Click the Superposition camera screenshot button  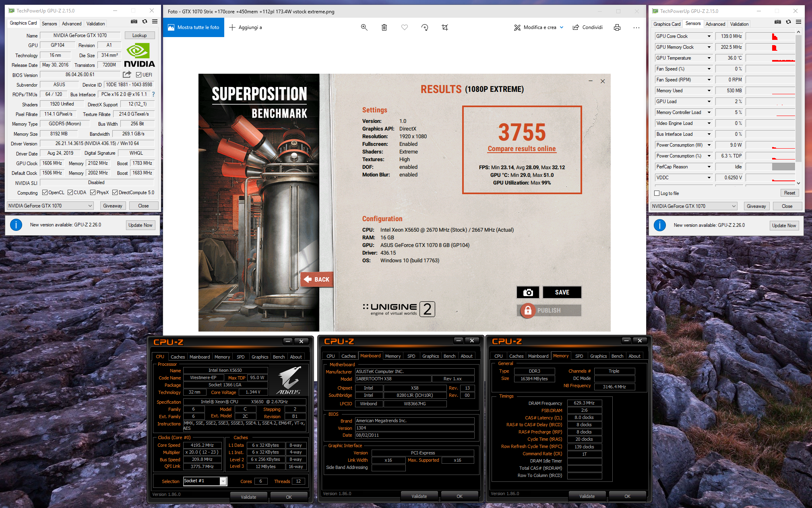tap(528, 292)
